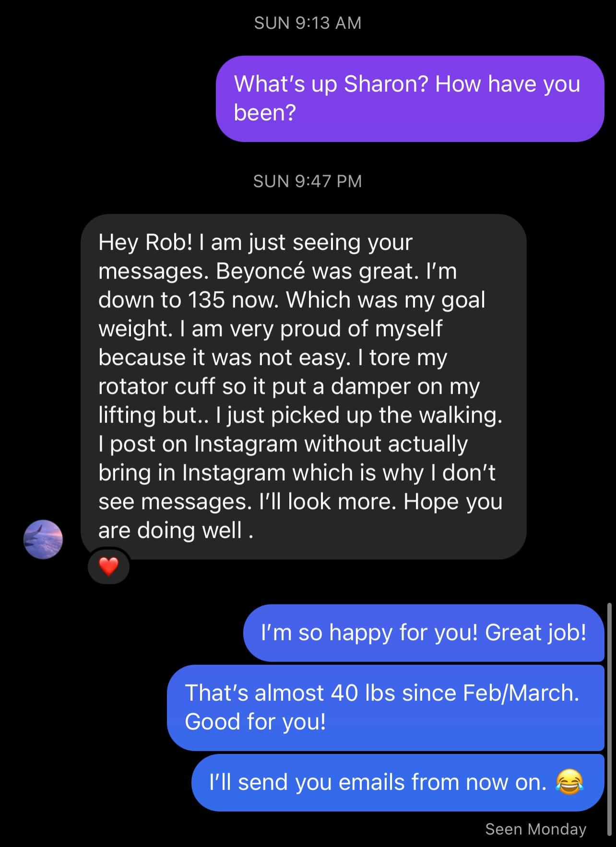Select the "That's almost 40 lbs" message bubble
616x847 pixels.
[x=385, y=707]
